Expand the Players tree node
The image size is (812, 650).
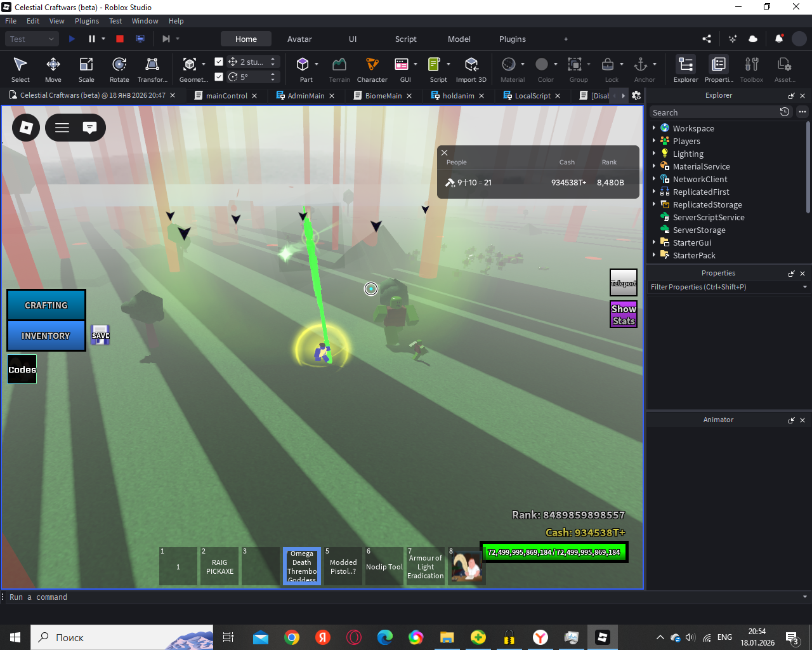click(654, 140)
